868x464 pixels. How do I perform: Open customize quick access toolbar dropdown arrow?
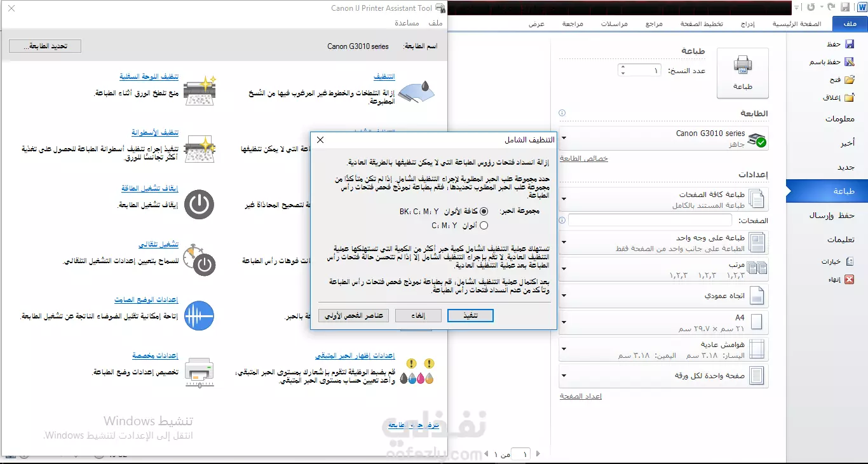click(x=797, y=7)
